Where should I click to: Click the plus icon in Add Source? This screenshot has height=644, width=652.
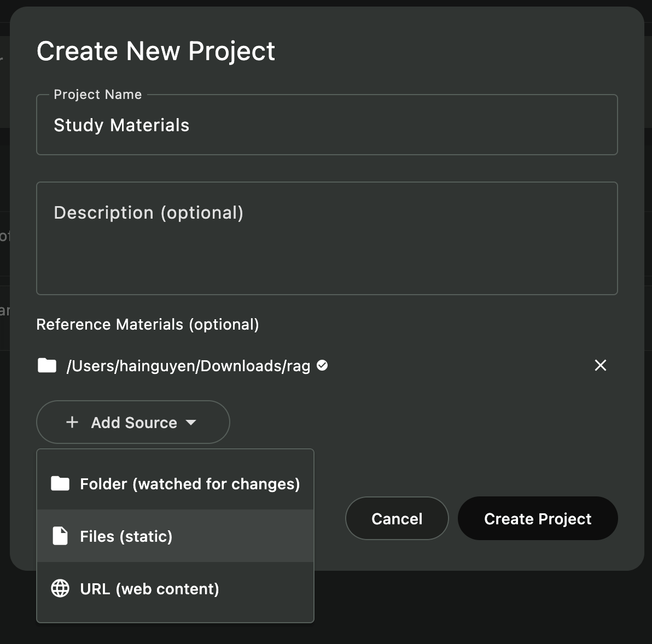(x=72, y=422)
